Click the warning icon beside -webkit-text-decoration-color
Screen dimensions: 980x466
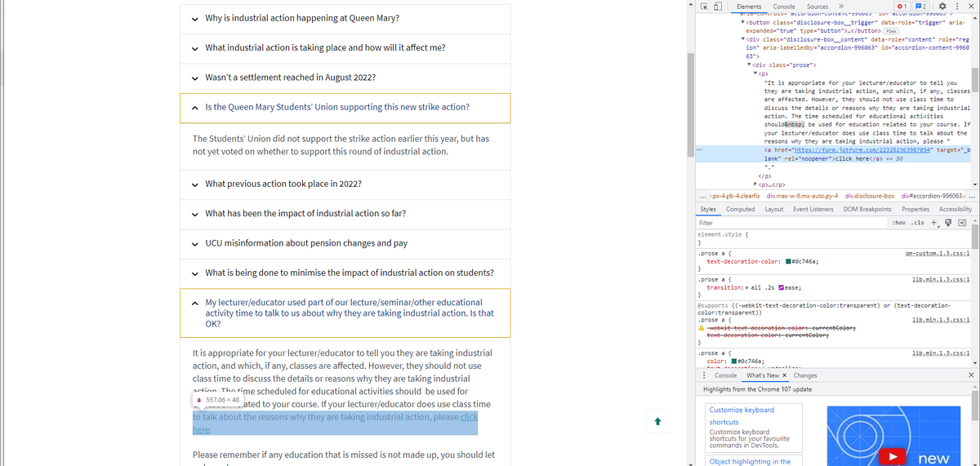tap(702, 328)
